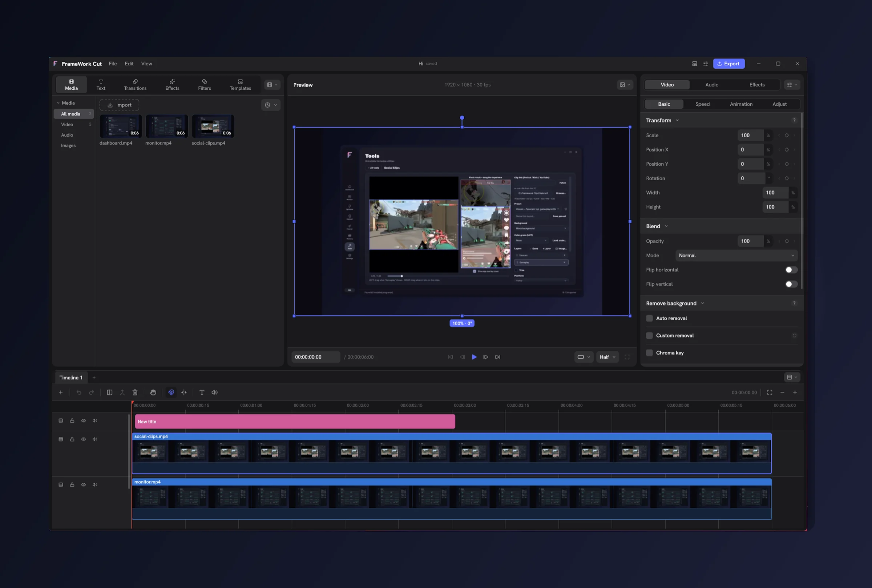Image resolution: width=872 pixels, height=588 pixels.
Task: Add keyframe for Scale property
Action: pos(787,136)
